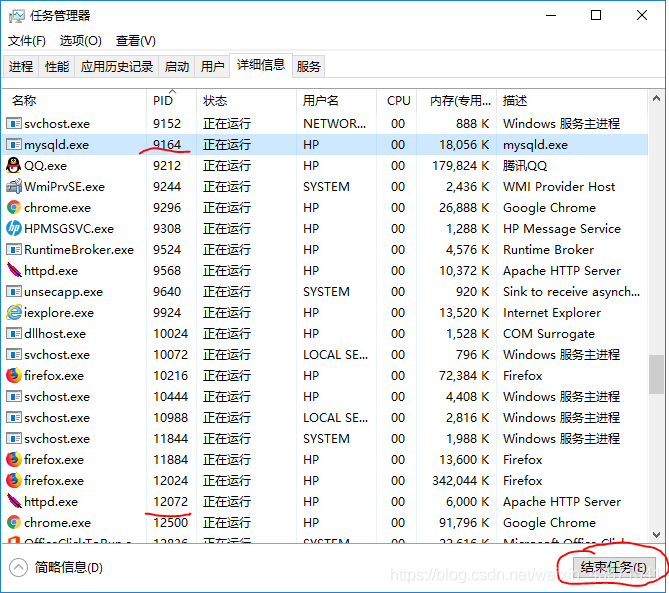Click the QQ.exe penguin icon
This screenshot has width=669, height=593.
[14, 166]
